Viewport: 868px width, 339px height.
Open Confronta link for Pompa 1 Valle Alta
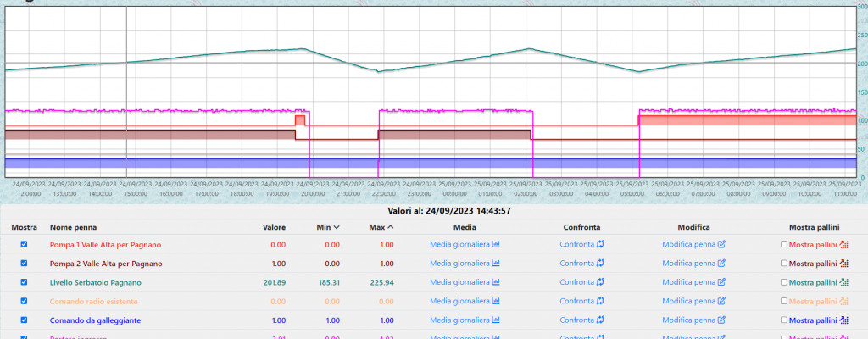point(581,244)
